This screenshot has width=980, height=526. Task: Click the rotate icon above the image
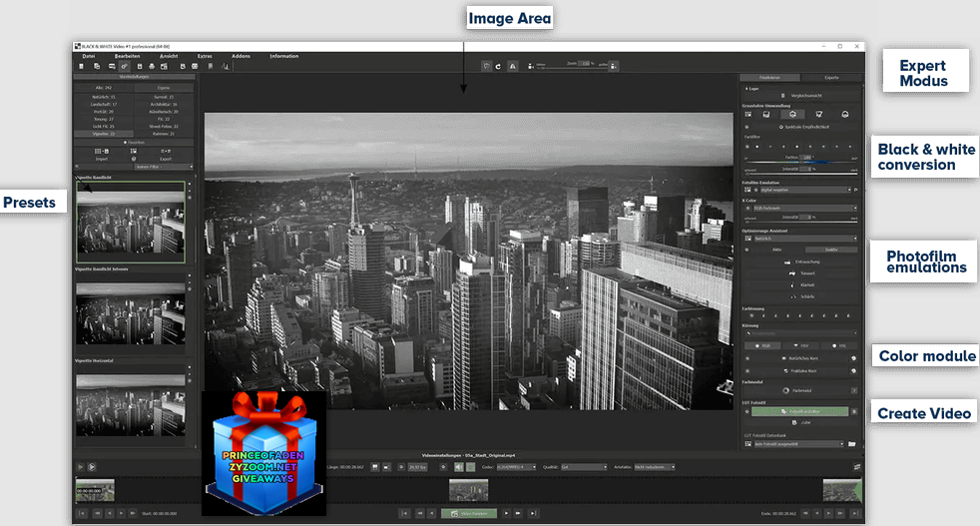click(498, 66)
